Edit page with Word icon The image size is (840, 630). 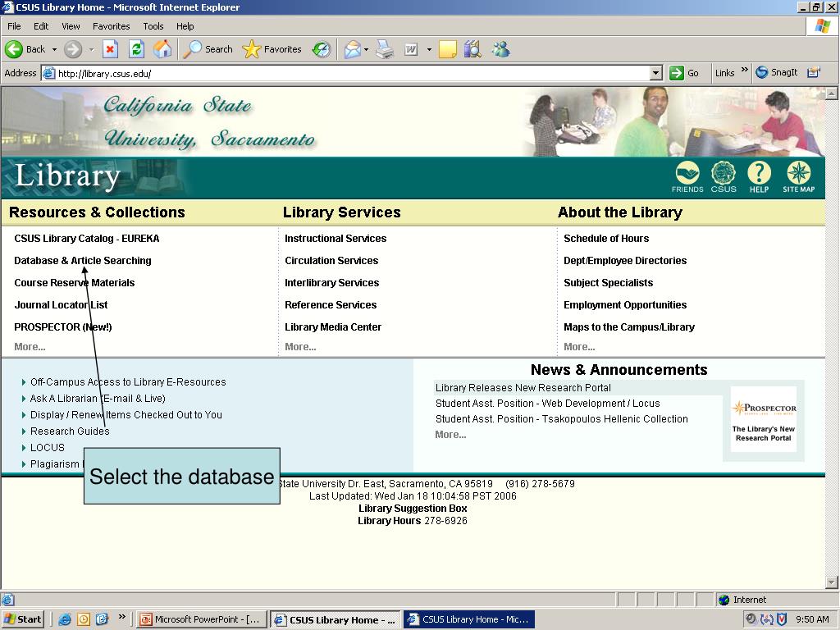point(411,49)
